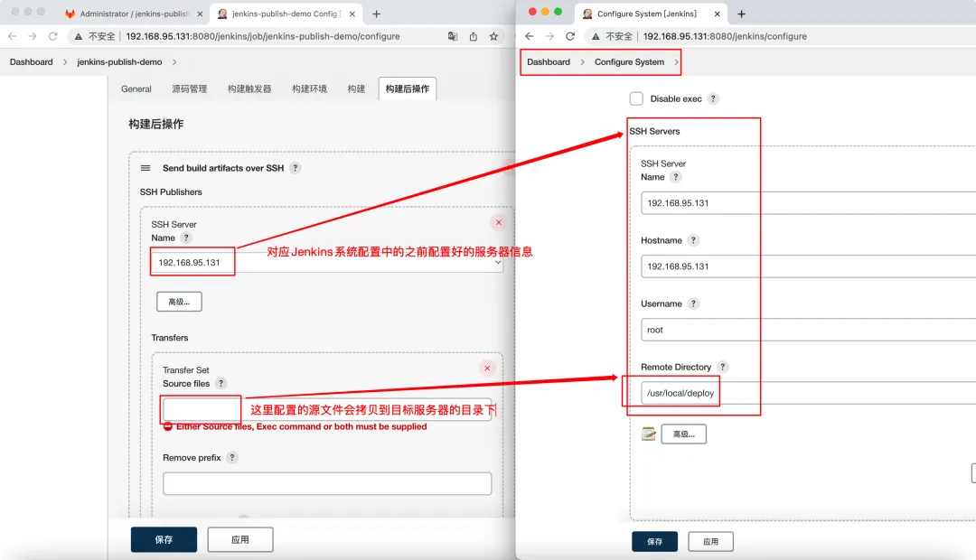The height and width of the screenshot is (560, 976).
Task: Click forward arrow in Configure System window
Action: [549, 36]
